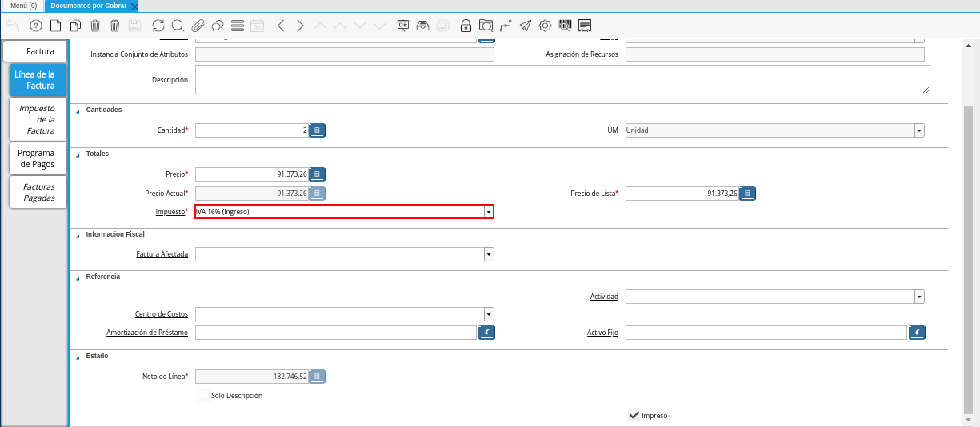The width and height of the screenshot is (980, 427).
Task: Click the Copy record toolbar icon
Action: 75,26
